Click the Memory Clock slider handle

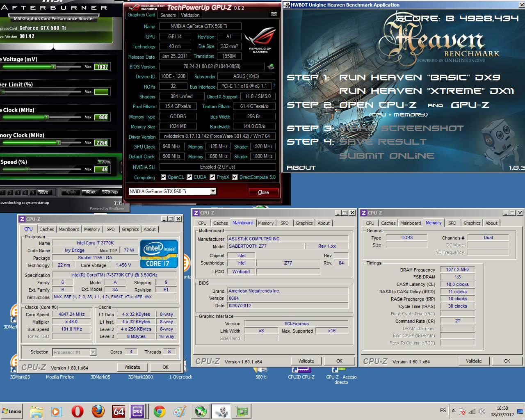[59, 142]
